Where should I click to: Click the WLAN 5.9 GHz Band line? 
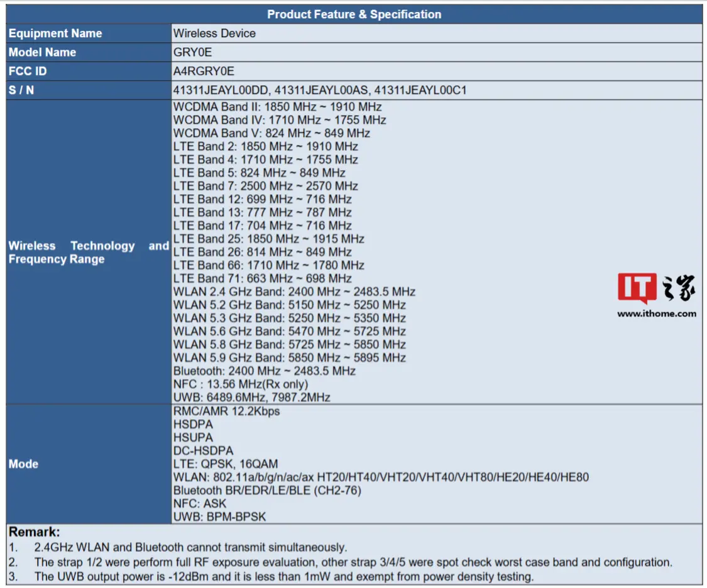pyautogui.click(x=289, y=357)
